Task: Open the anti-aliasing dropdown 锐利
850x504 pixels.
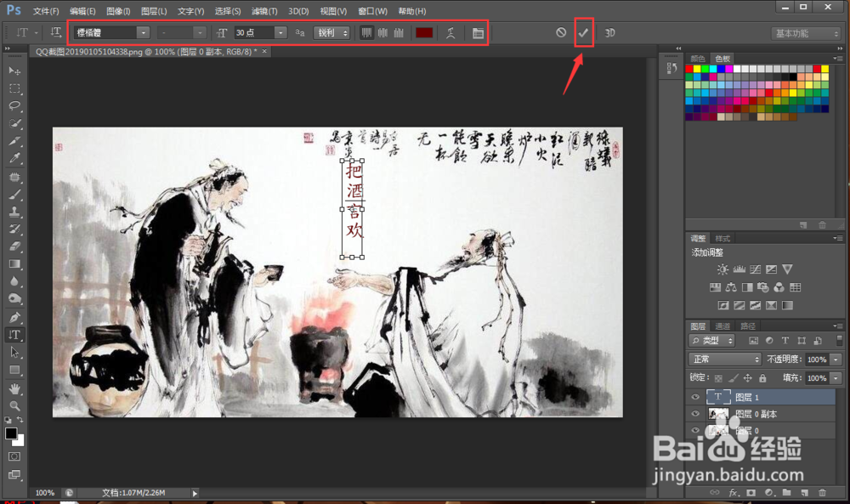Action: pyautogui.click(x=331, y=33)
